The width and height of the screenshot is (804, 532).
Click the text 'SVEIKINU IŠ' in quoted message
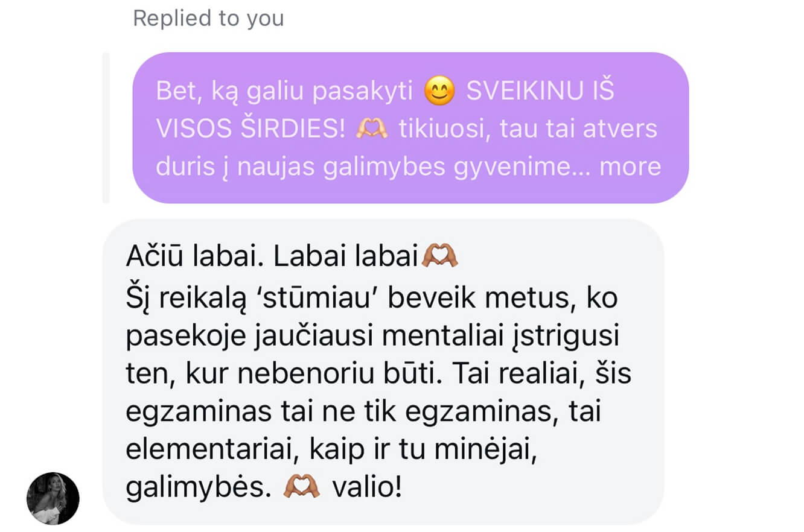point(540,92)
